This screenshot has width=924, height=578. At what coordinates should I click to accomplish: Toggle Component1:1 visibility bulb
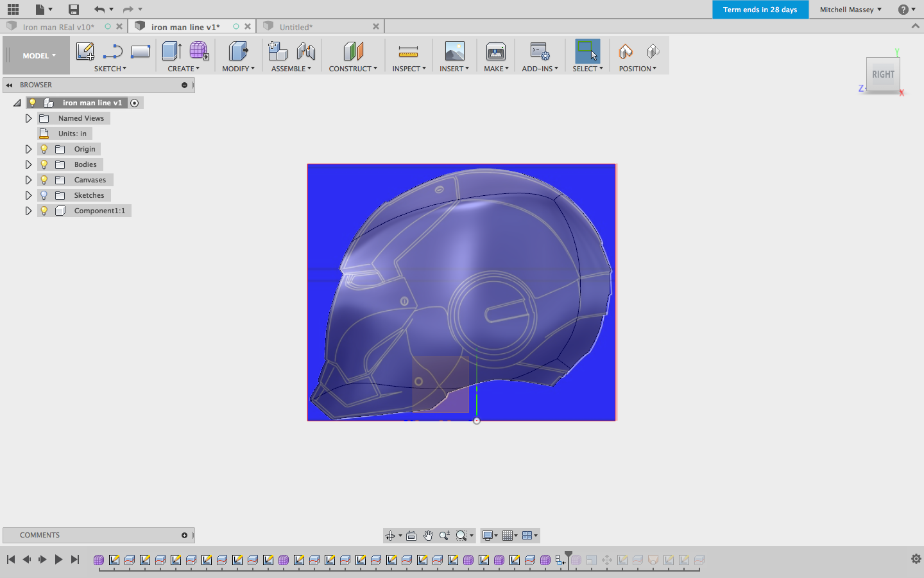[x=44, y=211]
